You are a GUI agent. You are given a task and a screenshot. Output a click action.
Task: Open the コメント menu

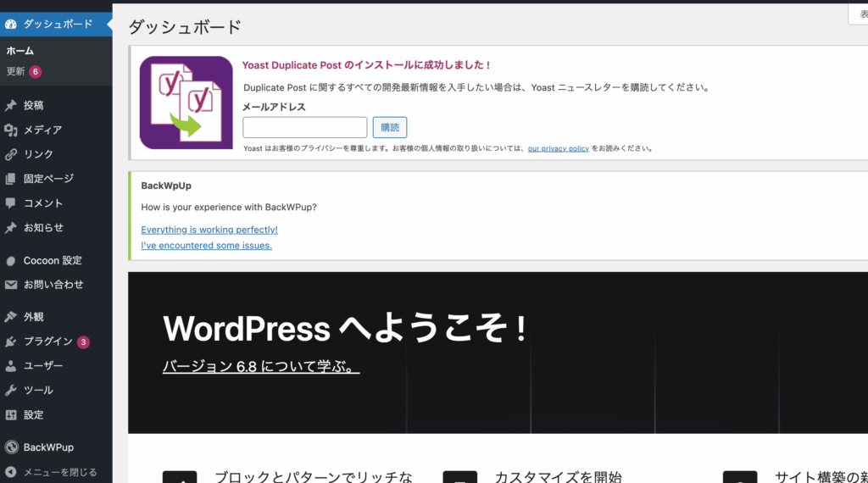(x=56, y=203)
